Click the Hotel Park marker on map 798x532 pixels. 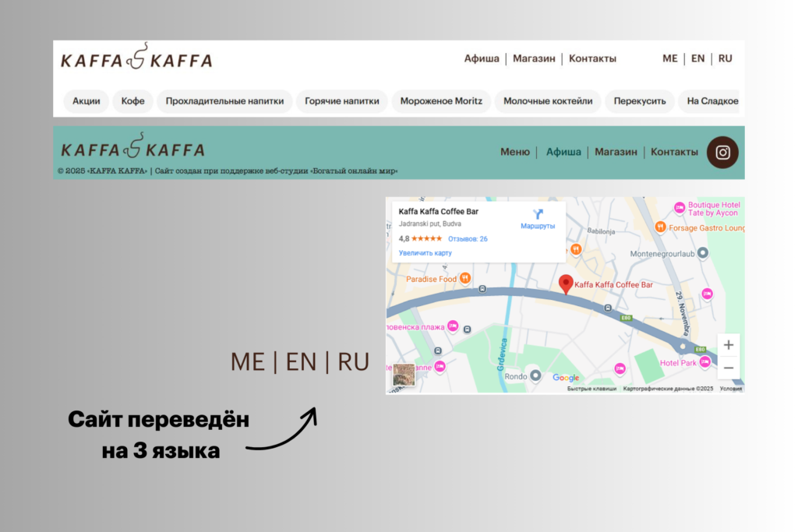click(x=704, y=362)
